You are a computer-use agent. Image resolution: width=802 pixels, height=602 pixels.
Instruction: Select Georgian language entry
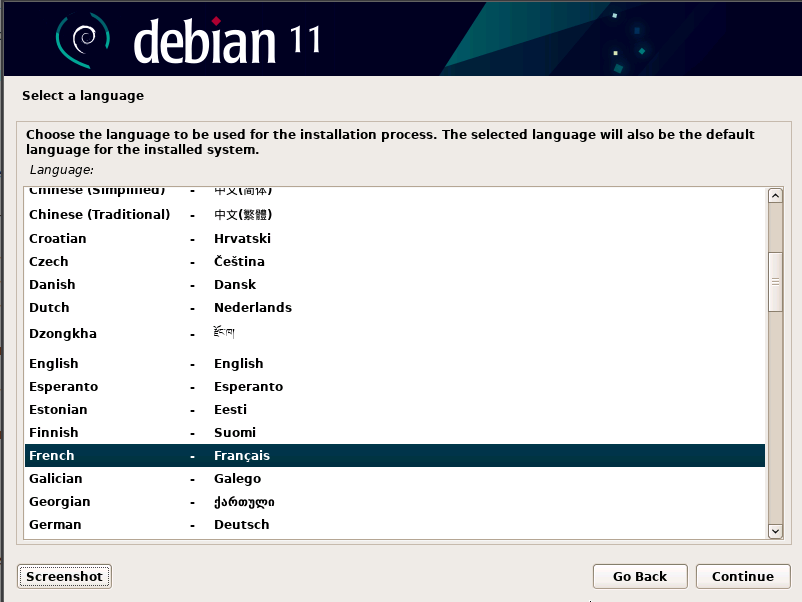60,502
